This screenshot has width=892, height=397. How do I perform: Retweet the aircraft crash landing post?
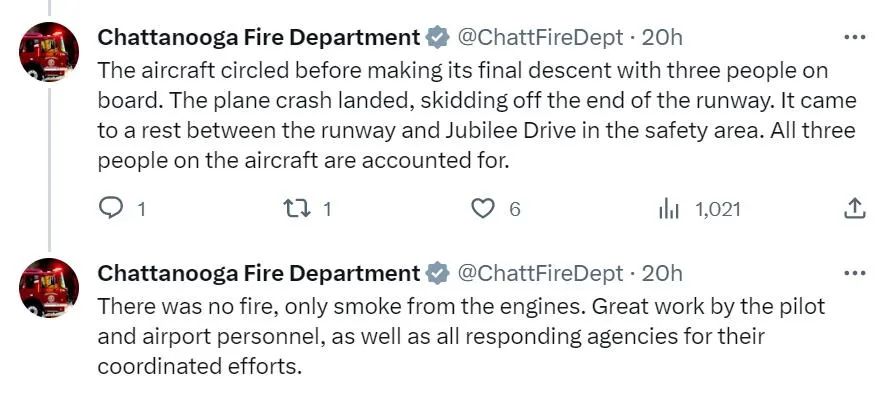pyautogui.click(x=296, y=210)
